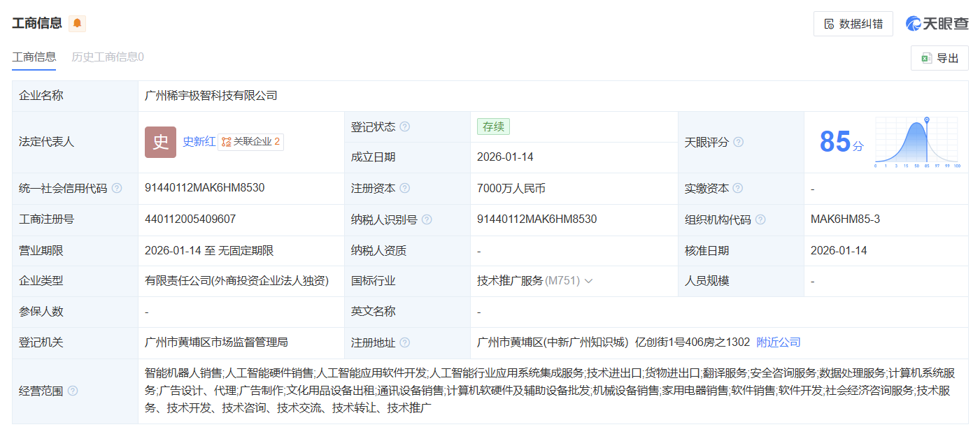Click help icon beside 实缴资本
This screenshot has height=434, width=980.
coord(738,189)
